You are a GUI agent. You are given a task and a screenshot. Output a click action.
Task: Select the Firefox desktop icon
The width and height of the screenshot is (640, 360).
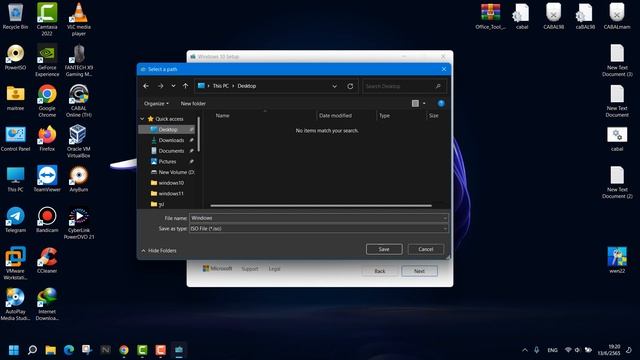47,139
